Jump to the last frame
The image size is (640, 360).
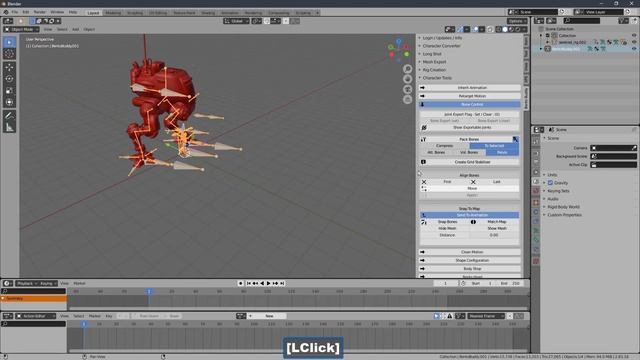click(282, 283)
